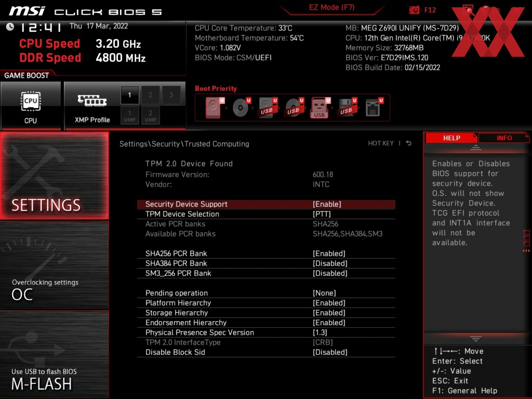Viewport: 532px width, 399px height.
Task: Open the Pending operation options
Action: point(266,293)
